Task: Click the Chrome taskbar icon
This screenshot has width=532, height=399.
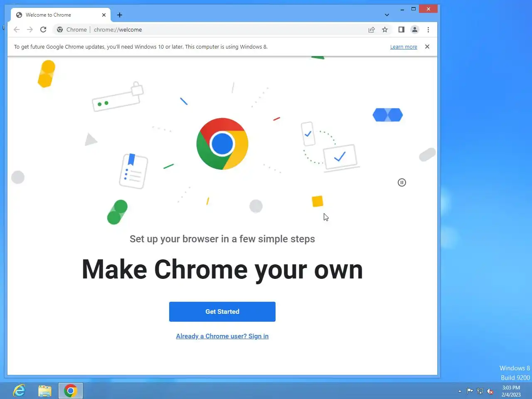Action: (x=71, y=391)
